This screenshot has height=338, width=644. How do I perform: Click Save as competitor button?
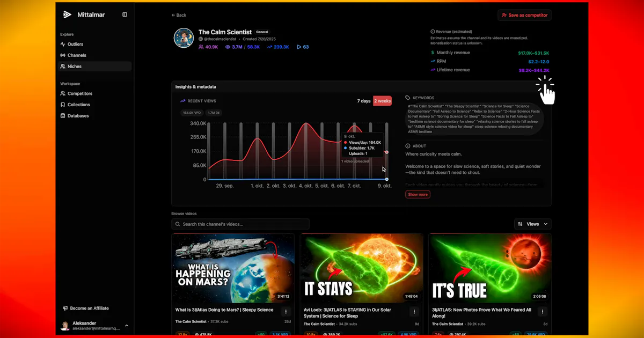click(x=524, y=15)
